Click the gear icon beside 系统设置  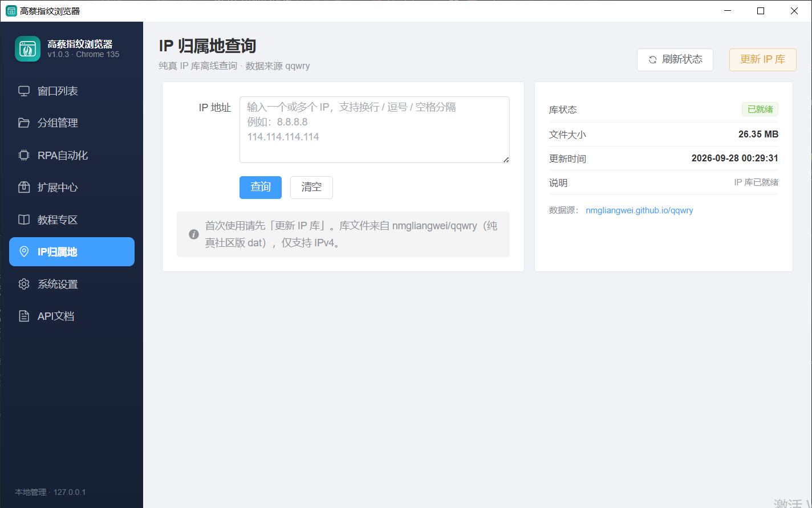[x=24, y=284]
